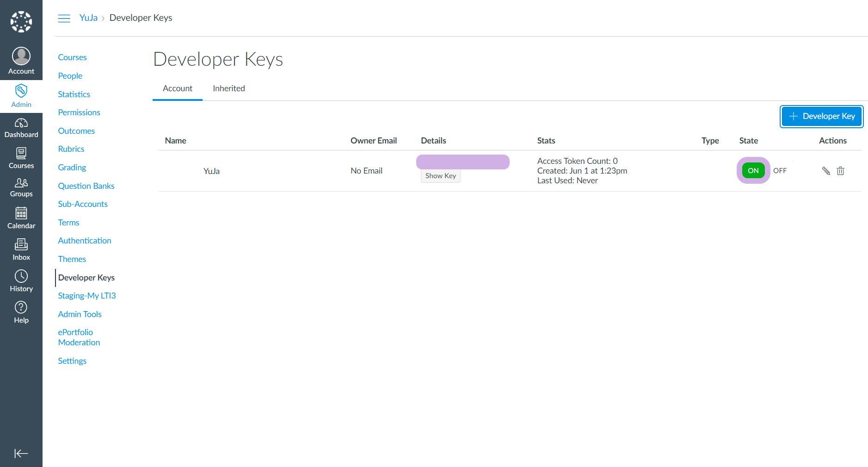The height and width of the screenshot is (467, 868).
Task: Collapse the global navigation sidebar
Action: [x=21, y=453]
